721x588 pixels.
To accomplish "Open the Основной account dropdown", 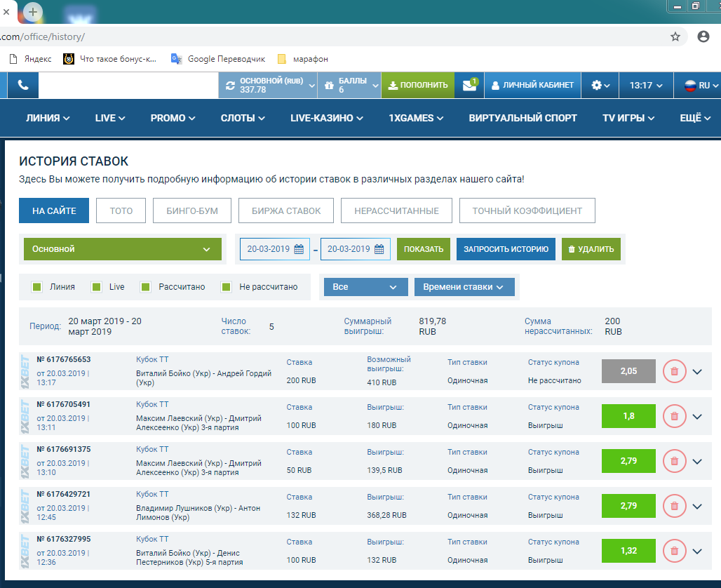I will coord(123,249).
